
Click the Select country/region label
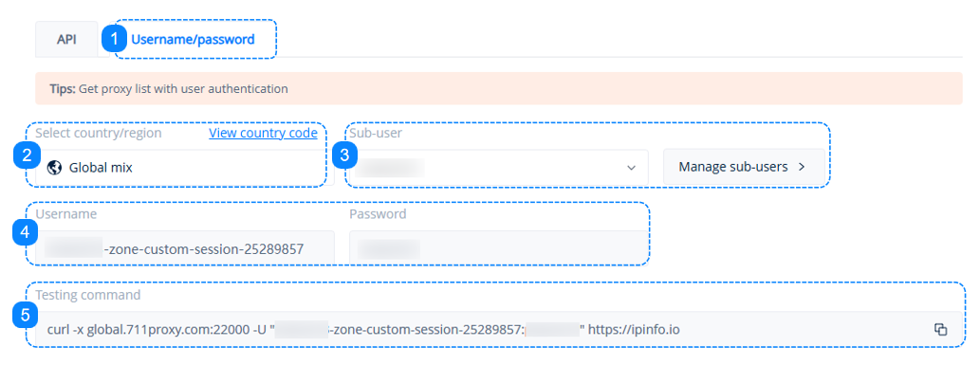pos(98,133)
